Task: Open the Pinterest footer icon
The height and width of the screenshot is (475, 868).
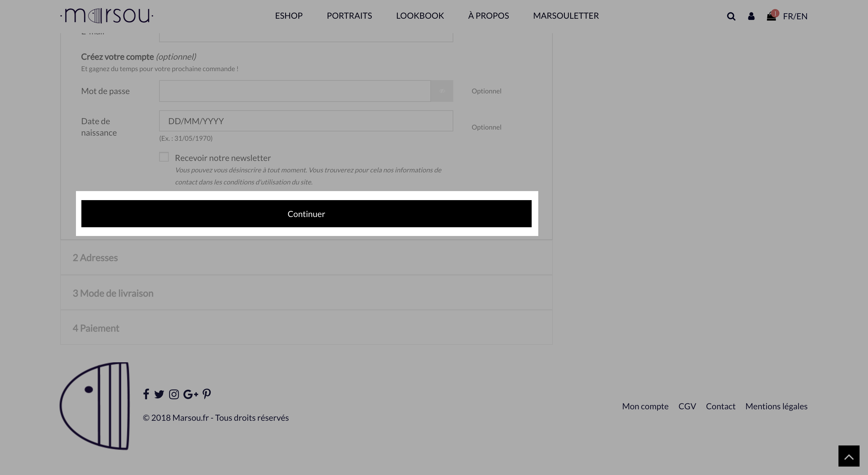Action: (x=206, y=394)
